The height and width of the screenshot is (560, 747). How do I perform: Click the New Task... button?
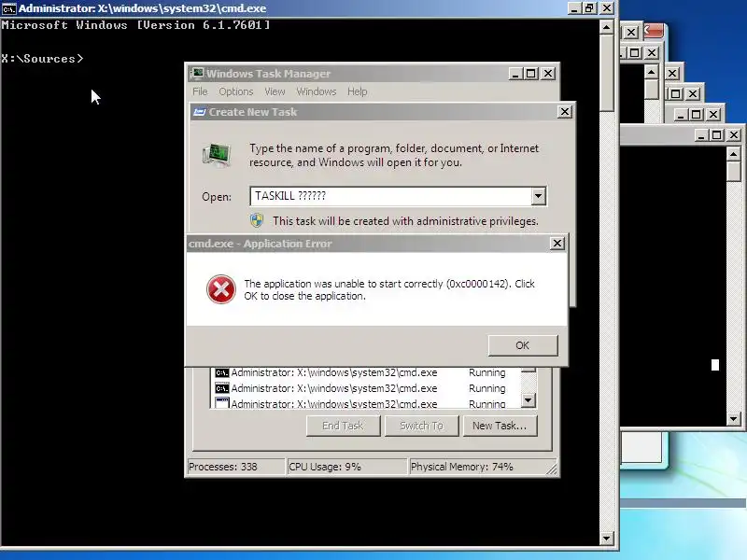[x=500, y=426]
